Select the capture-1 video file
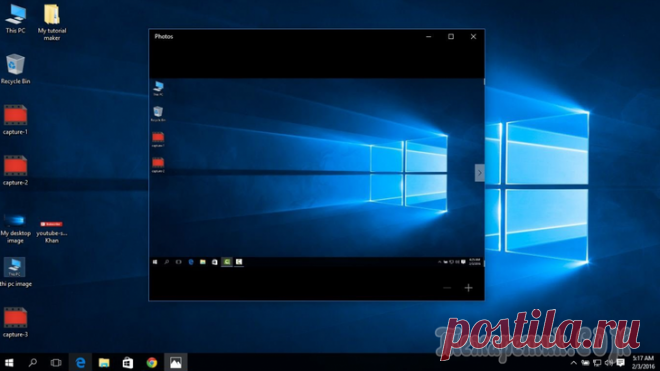The height and width of the screenshot is (371, 660). click(x=16, y=120)
